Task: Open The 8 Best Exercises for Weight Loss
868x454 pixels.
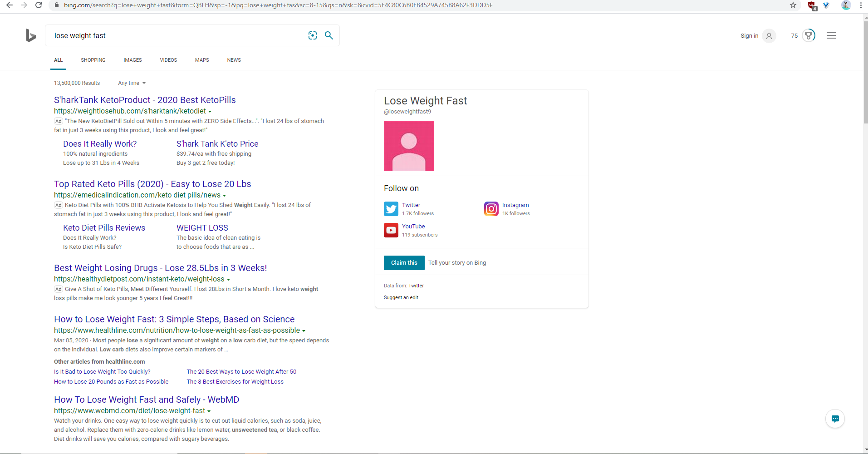Action: [235, 381]
